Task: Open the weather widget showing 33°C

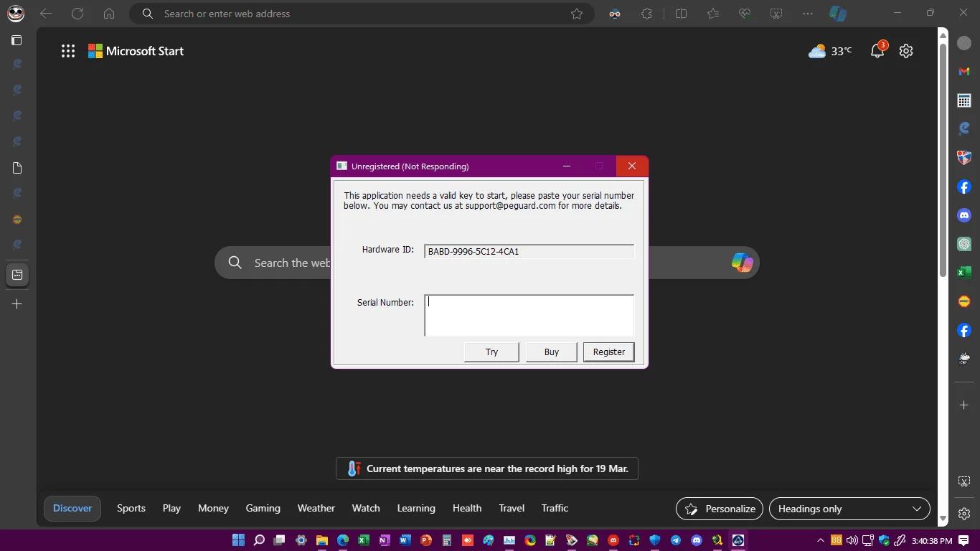Action: pyautogui.click(x=830, y=51)
